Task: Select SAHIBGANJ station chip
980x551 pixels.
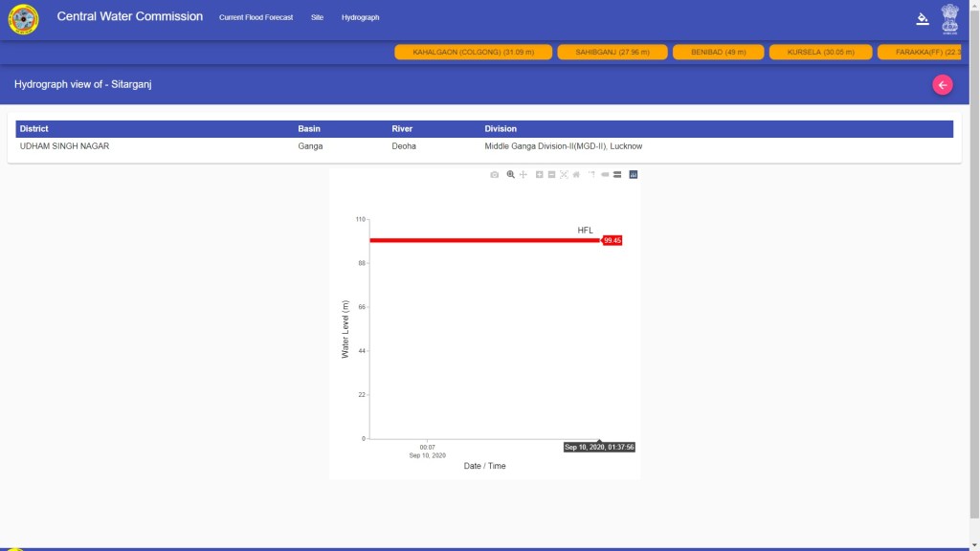Action: coord(612,52)
